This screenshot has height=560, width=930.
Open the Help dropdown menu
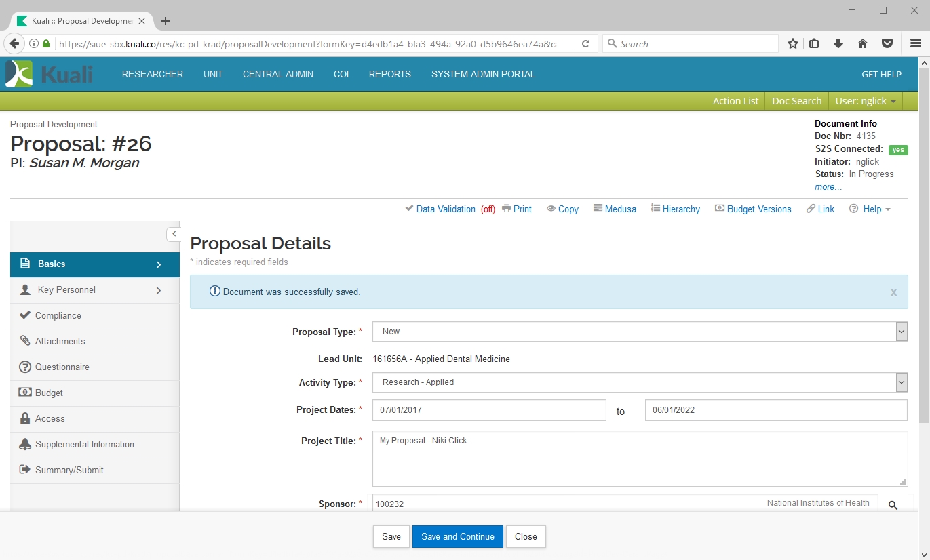(x=870, y=209)
